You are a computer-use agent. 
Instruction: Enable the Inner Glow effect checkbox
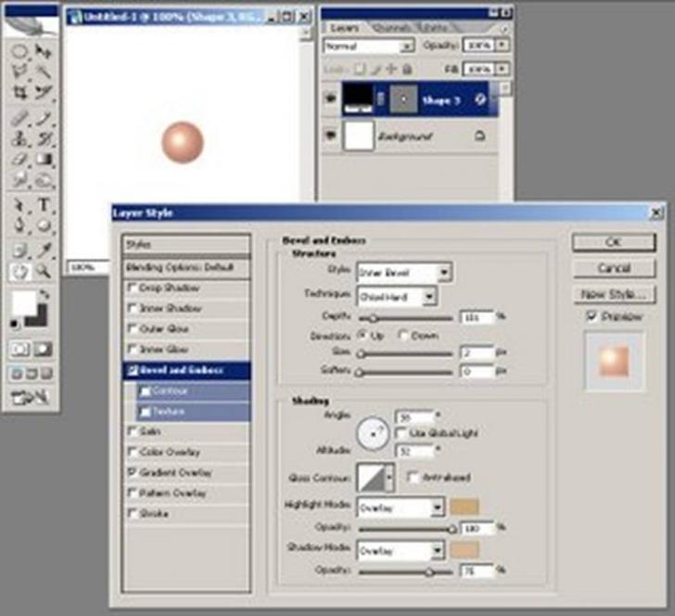point(133,349)
